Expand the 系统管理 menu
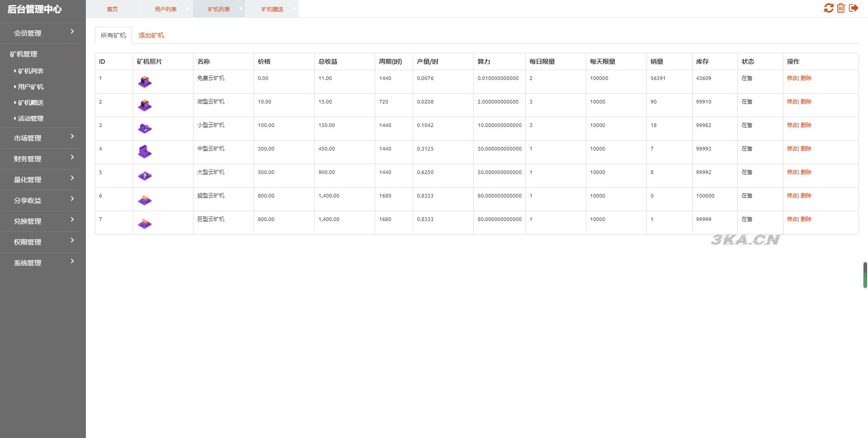This screenshot has width=868, height=438. [41, 263]
